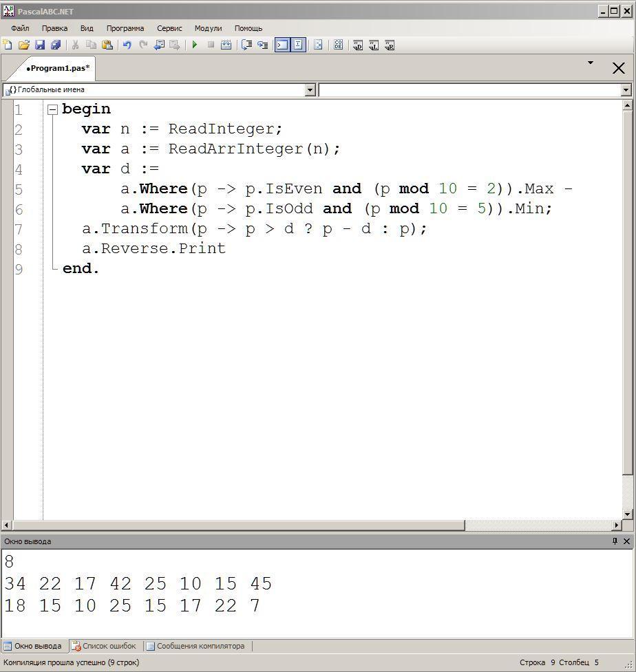The height and width of the screenshot is (672, 636).
Task: Pin the Окно вывода panel
Action: (615, 541)
